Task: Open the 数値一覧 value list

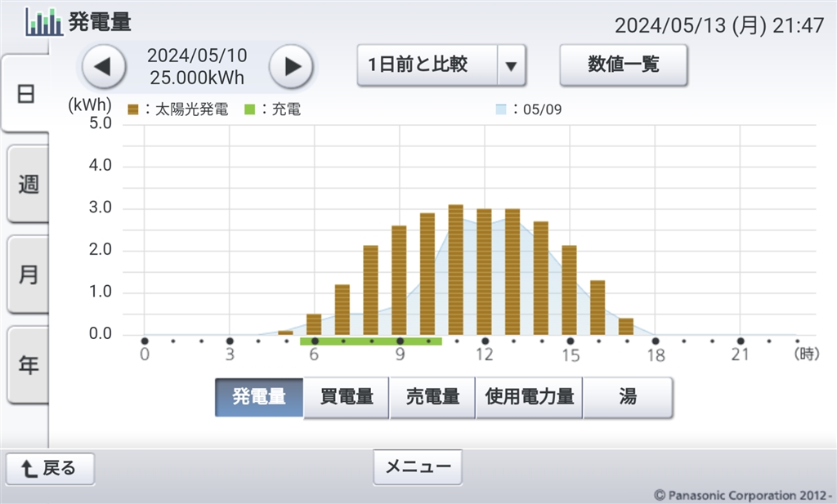Action: tap(623, 65)
